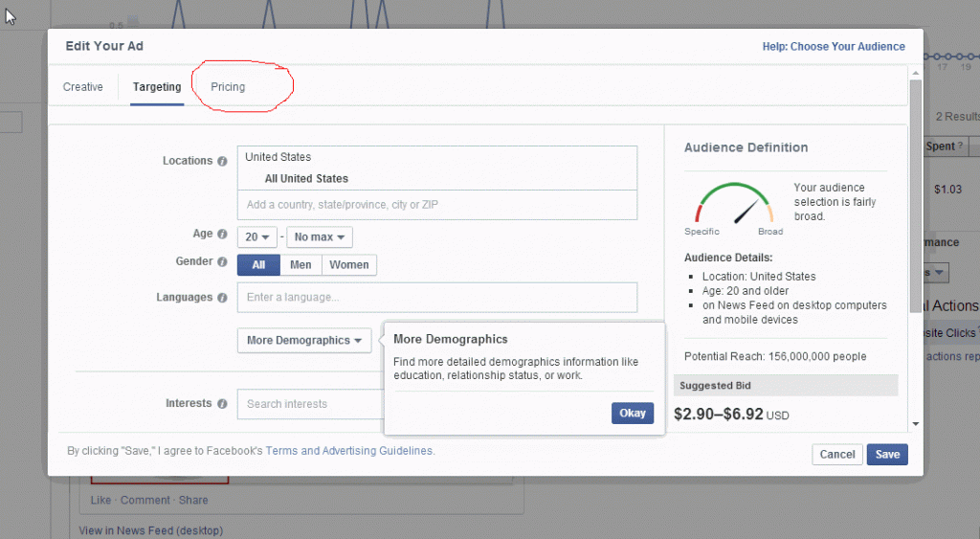Click the $1.03 spent value in background
Image resolution: width=980 pixels, height=539 pixels.
947,190
